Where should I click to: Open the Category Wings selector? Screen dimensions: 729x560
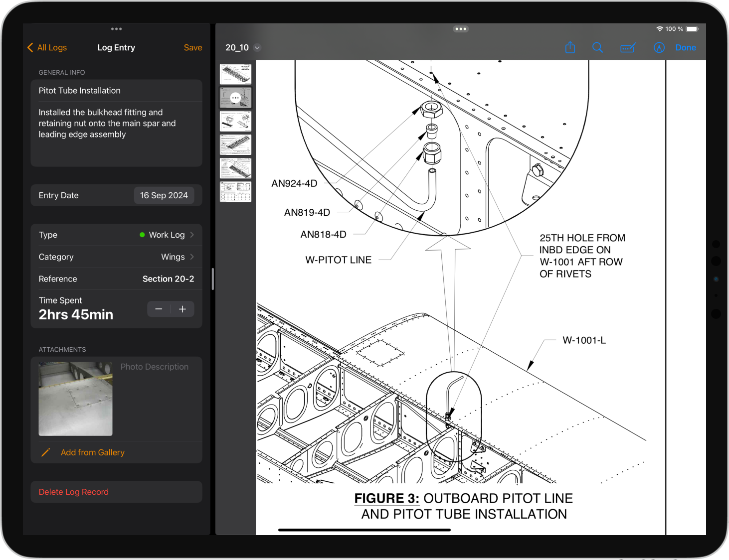coord(116,257)
